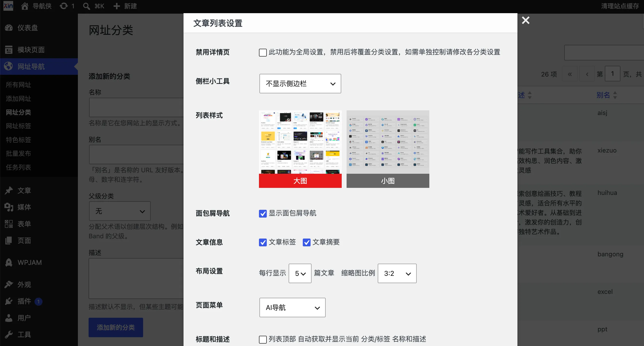
Task: Sort by 别名 column arrows
Action: coord(615,95)
